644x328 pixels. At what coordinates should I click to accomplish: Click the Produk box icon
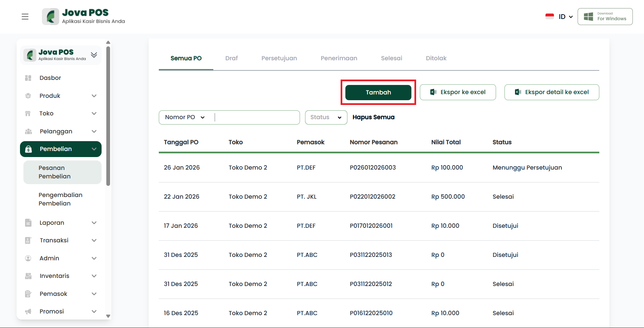click(28, 96)
